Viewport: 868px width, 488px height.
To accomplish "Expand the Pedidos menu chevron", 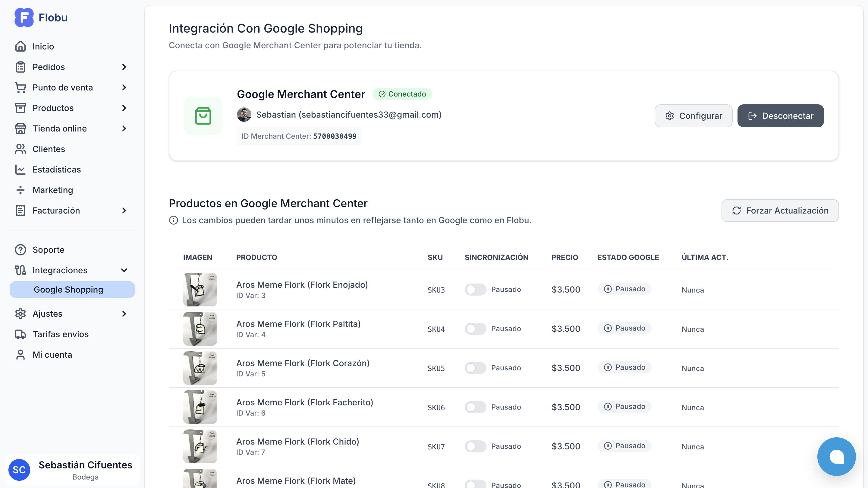I will [x=124, y=67].
